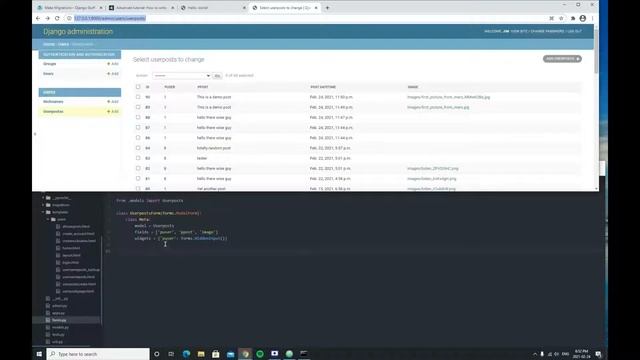
Task: Open the notification center icon in the tray
Action: tap(598, 354)
